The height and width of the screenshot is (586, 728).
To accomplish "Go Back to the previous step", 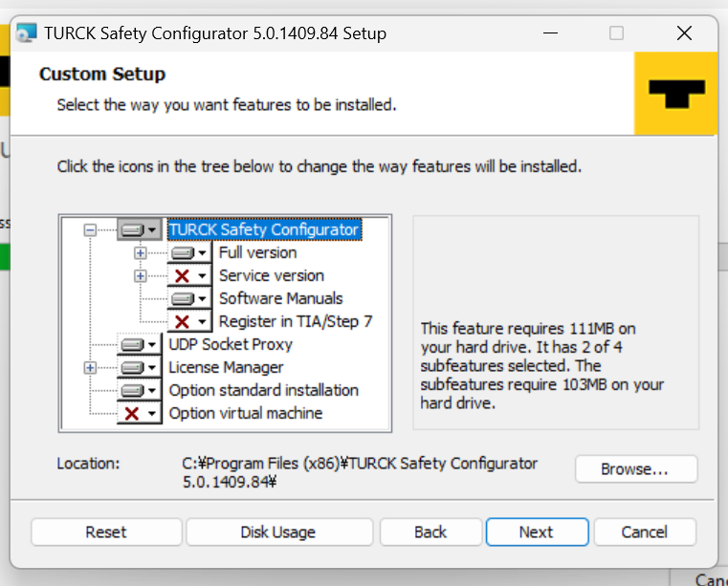I will [x=430, y=532].
